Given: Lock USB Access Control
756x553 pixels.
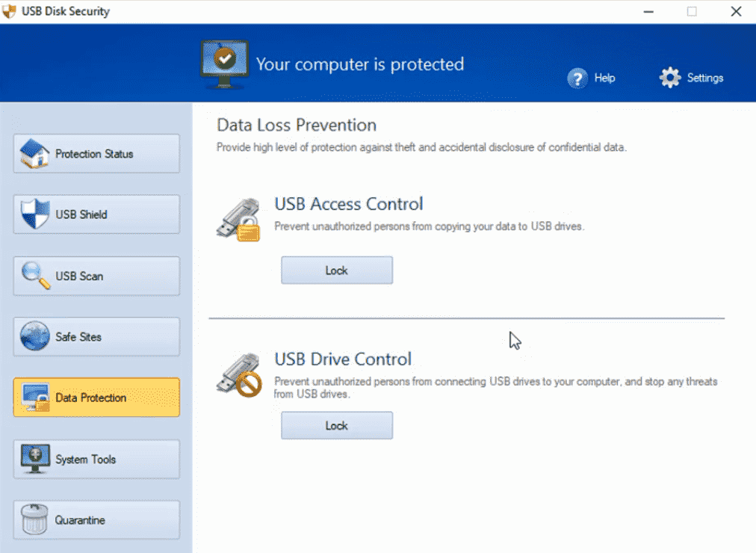Looking at the screenshot, I should (336, 271).
